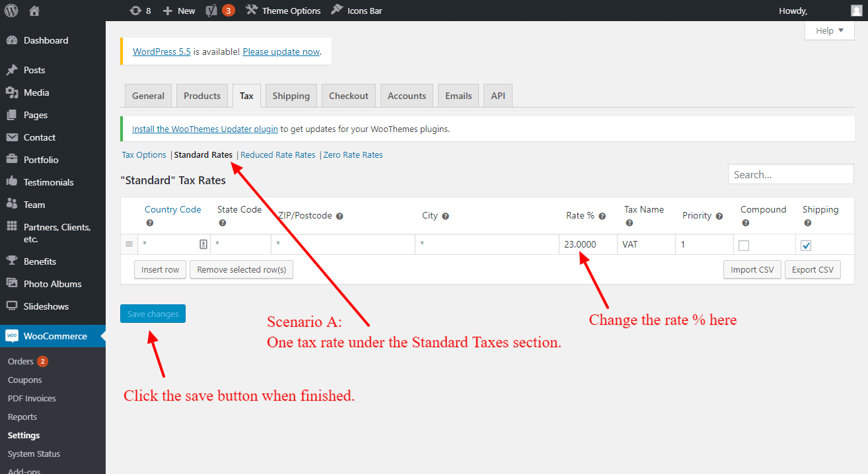
Task: Click the country code picker icon
Action: (203, 244)
